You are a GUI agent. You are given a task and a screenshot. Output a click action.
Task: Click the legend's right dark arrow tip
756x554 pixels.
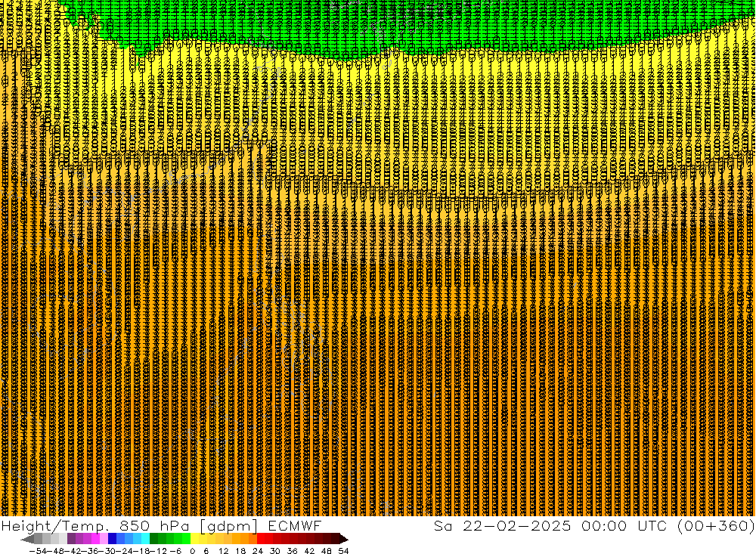click(x=344, y=539)
